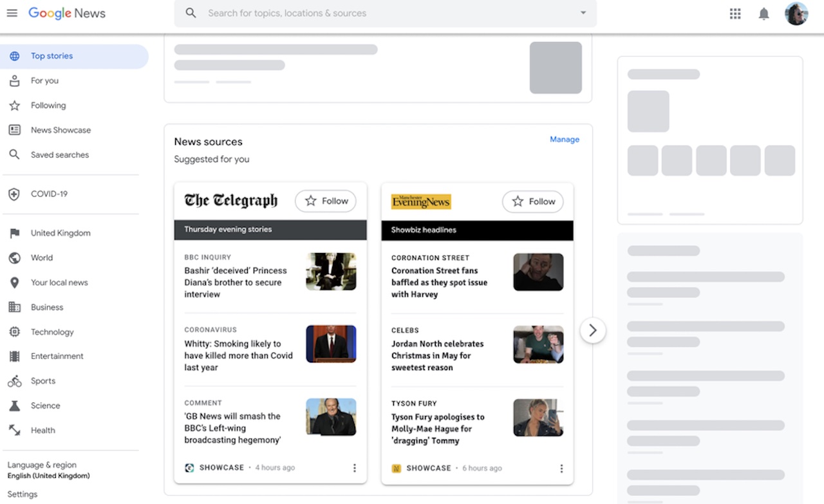
Task: Open more options for Telegraph card
Action: [354, 468]
